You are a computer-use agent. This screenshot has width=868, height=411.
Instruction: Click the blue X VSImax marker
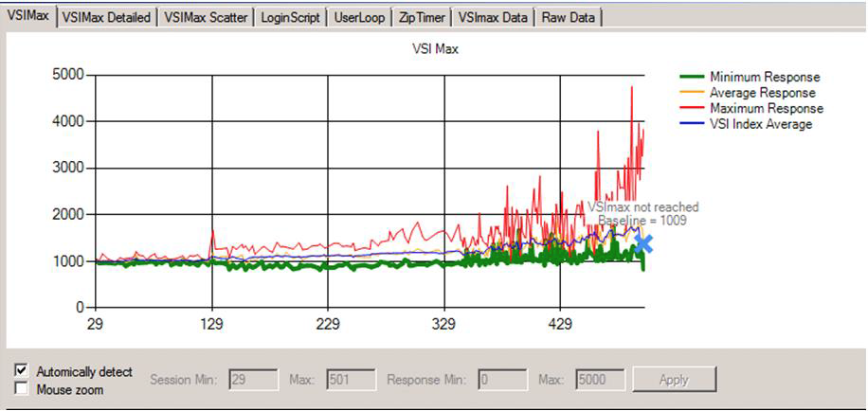point(643,244)
